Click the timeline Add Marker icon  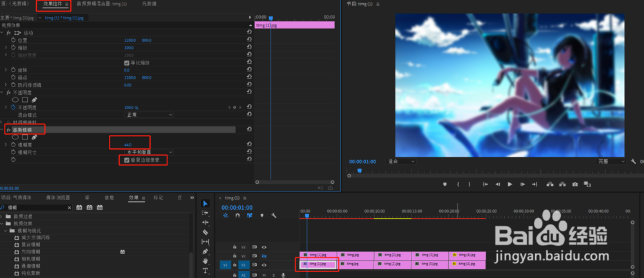point(261,215)
